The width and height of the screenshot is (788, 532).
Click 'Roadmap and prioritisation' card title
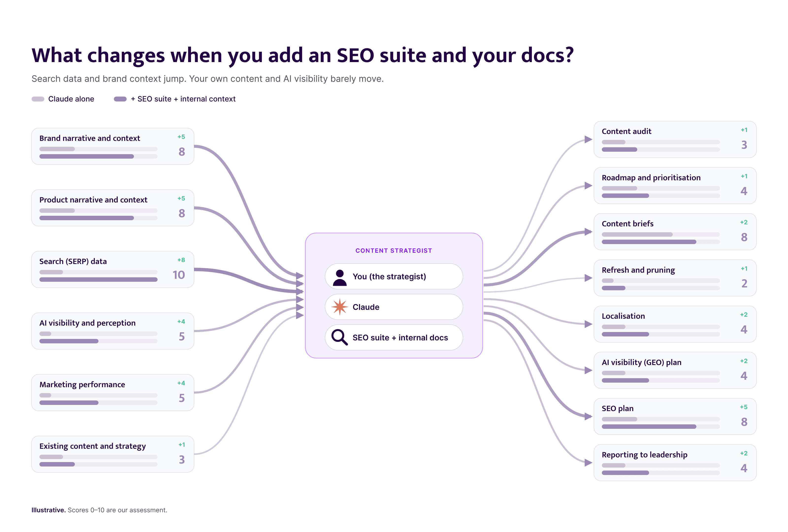coord(651,178)
